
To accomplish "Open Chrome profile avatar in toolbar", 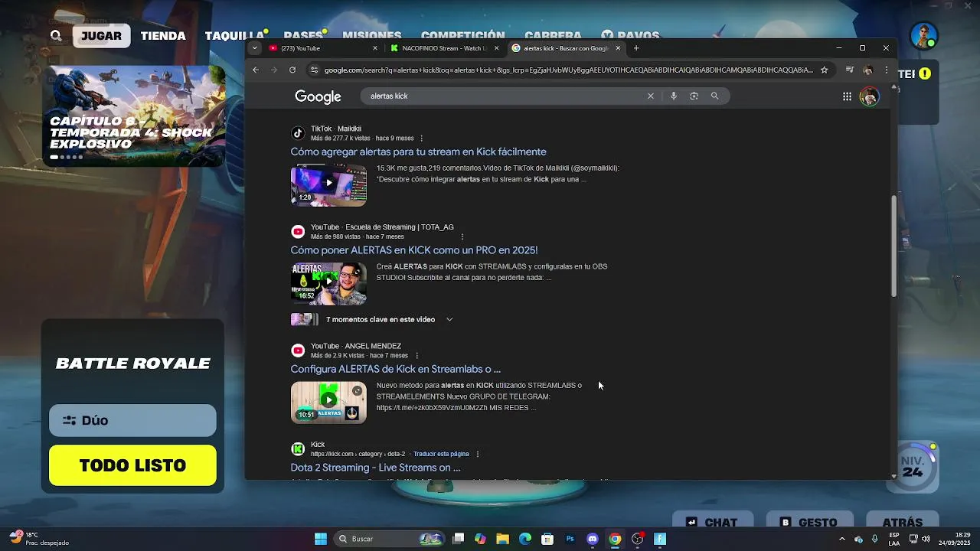I will tap(867, 70).
